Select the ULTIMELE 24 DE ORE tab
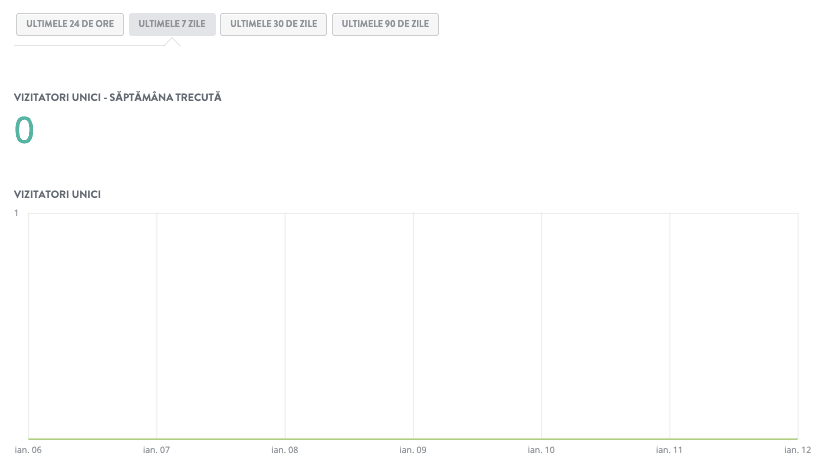The image size is (832, 469). 70,24
